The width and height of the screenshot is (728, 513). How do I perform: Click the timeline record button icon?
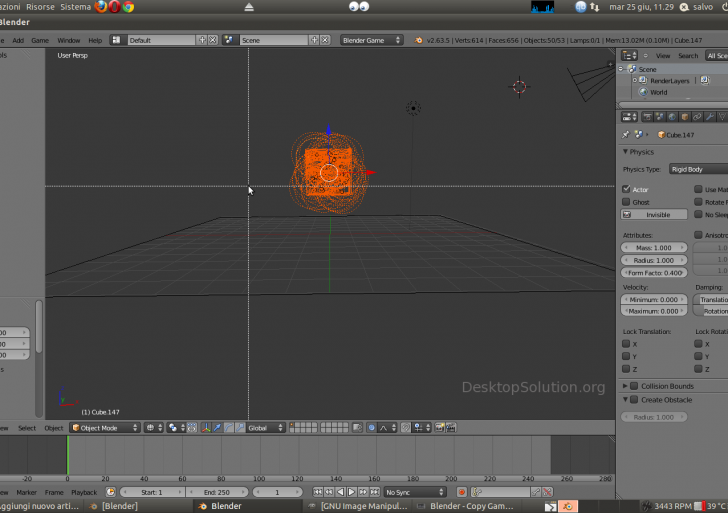point(461,492)
